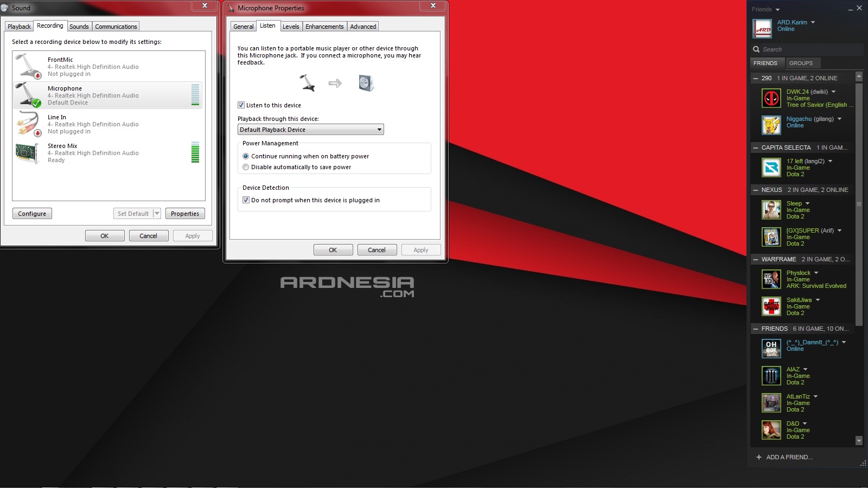
Task: Uncheck Listen to this device
Action: 241,105
